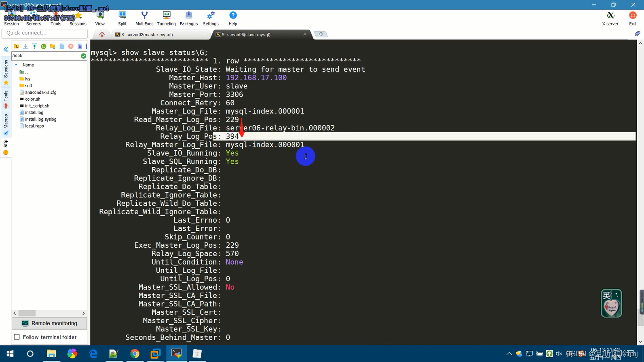The height and width of the screenshot is (362, 644).
Task: Open the Windows Start menu
Action: [10, 354]
